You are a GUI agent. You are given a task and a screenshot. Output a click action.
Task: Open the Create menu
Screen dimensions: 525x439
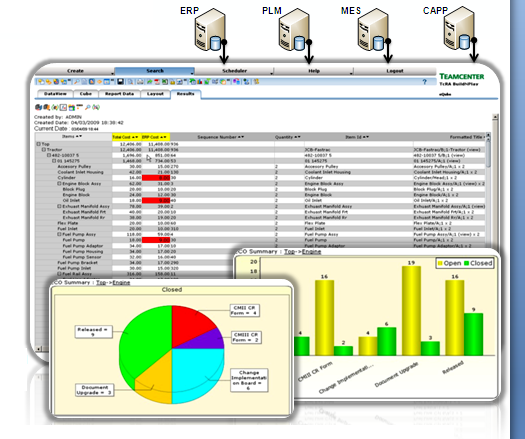(x=75, y=71)
